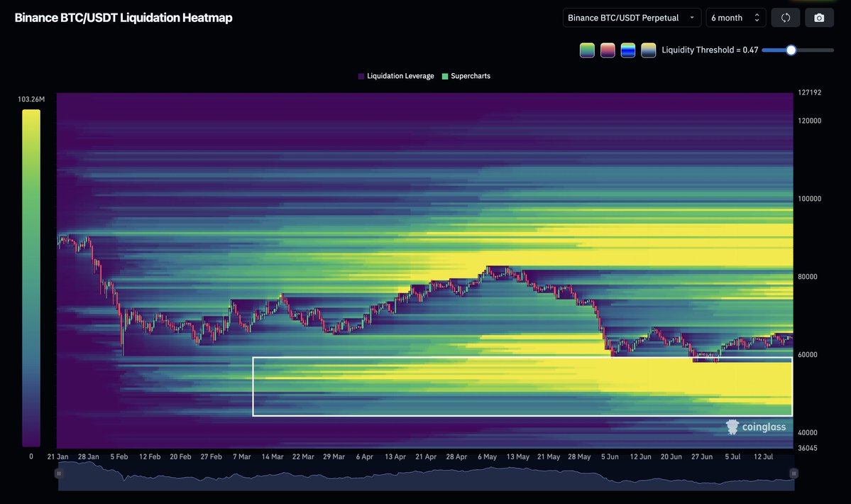Click the 14 Mar date axis label
The width and height of the screenshot is (851, 504).
273,457
